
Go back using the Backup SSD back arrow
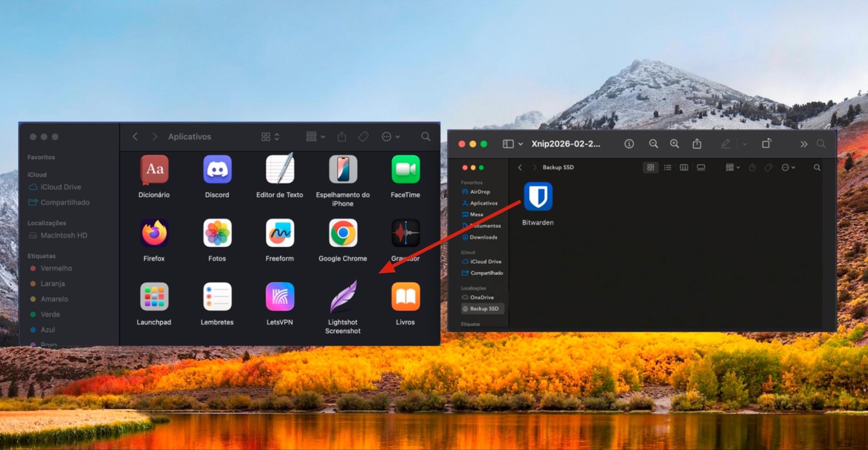click(520, 168)
